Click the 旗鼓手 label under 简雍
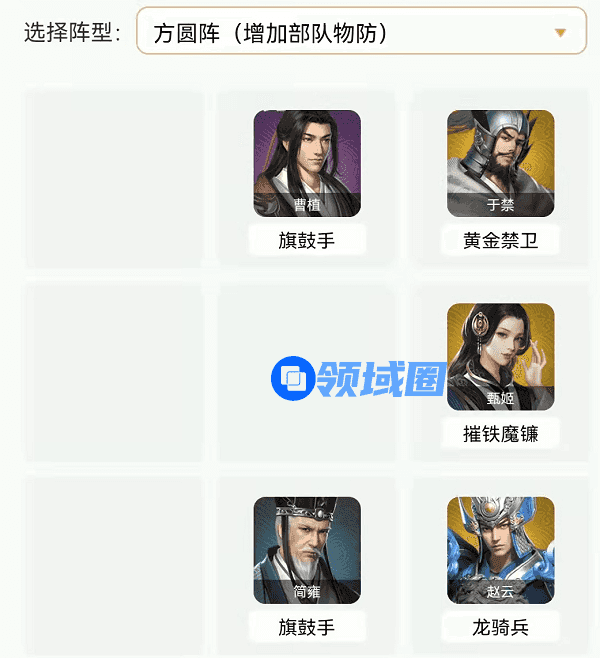This screenshot has height=658, width=600. tap(307, 627)
